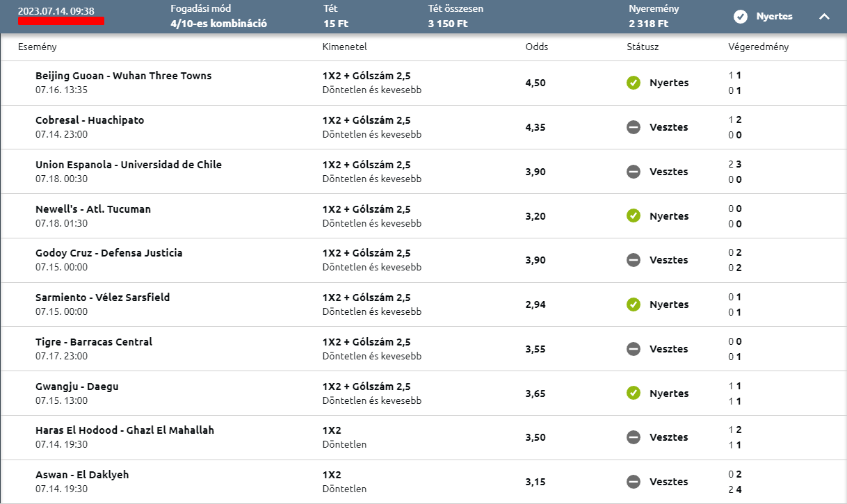847x504 pixels.
Task: Click green checkmark for Sarmiento - Vélez Sarsfield
Action: 633,304
